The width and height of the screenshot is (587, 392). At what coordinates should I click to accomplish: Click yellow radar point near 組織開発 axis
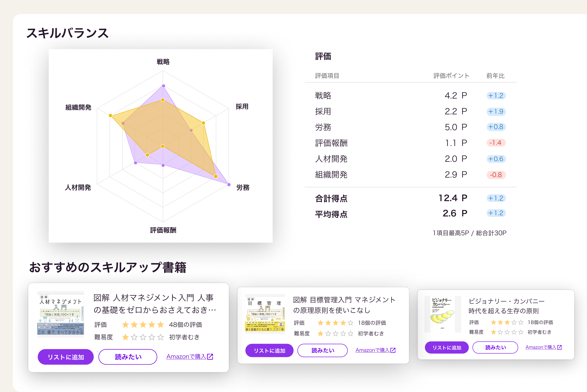point(110,116)
